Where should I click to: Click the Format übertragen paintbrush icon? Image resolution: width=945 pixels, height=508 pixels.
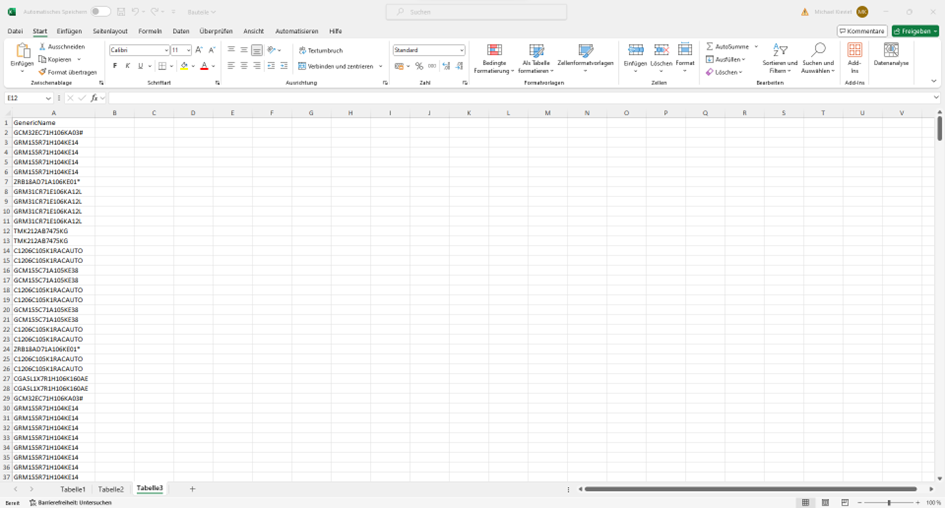tap(42, 72)
